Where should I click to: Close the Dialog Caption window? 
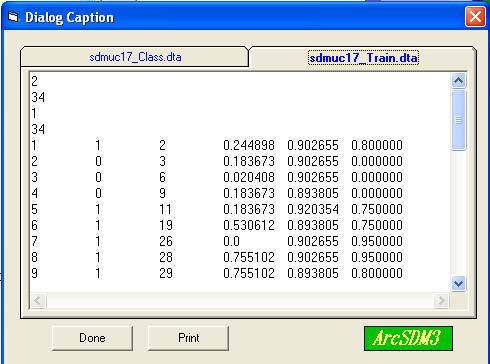[475, 17]
